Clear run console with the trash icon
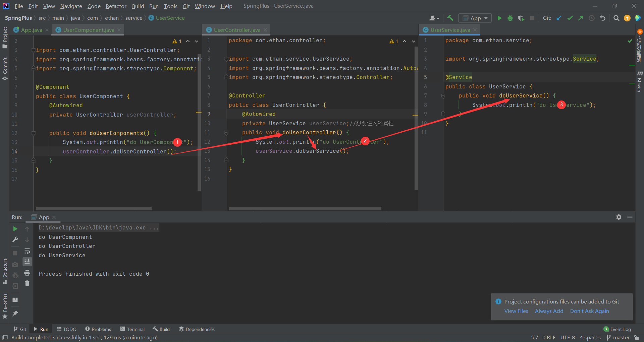This screenshot has height=342, width=644. click(x=27, y=283)
